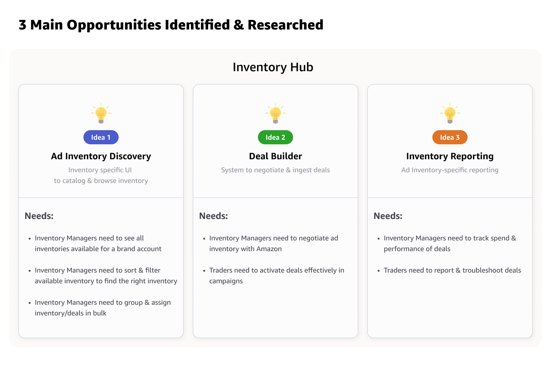Select the bullet about tracking spend and performance
Image resolution: width=551 pixels, height=392 pixels.
(x=450, y=243)
